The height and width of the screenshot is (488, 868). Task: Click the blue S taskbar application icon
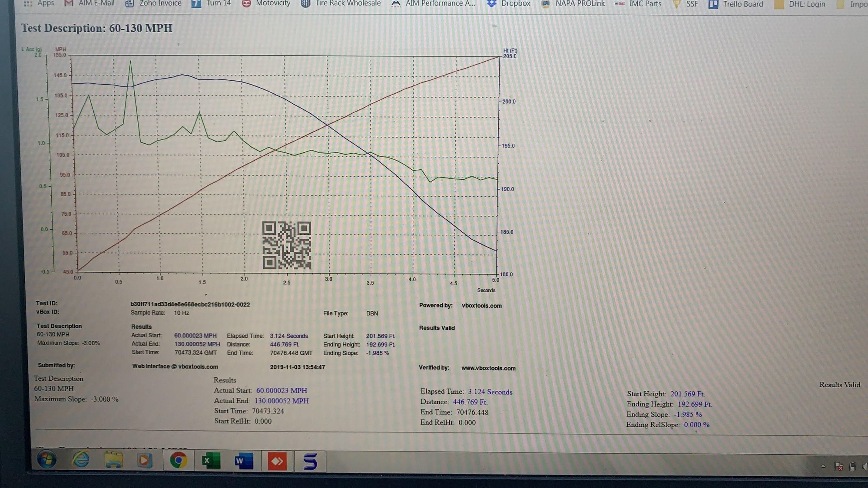click(310, 461)
